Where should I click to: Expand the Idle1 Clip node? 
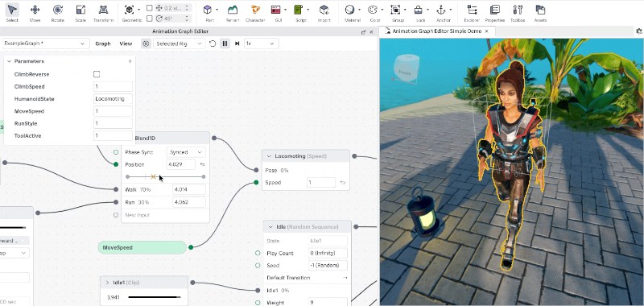(107, 283)
